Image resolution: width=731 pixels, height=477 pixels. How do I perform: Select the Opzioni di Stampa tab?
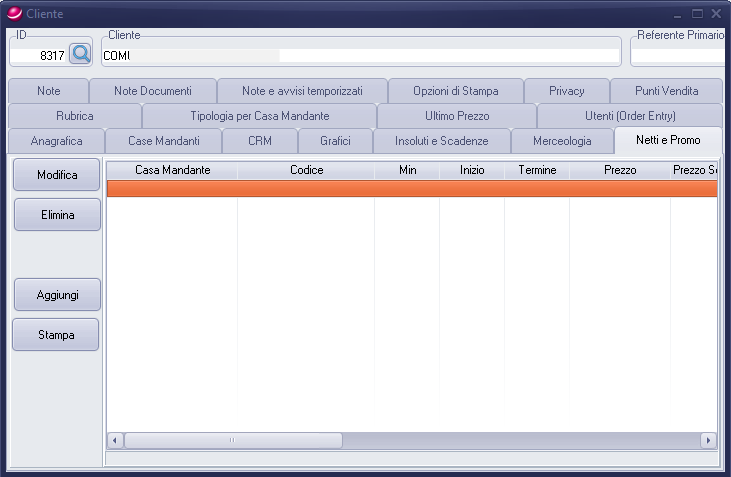[x=455, y=91]
